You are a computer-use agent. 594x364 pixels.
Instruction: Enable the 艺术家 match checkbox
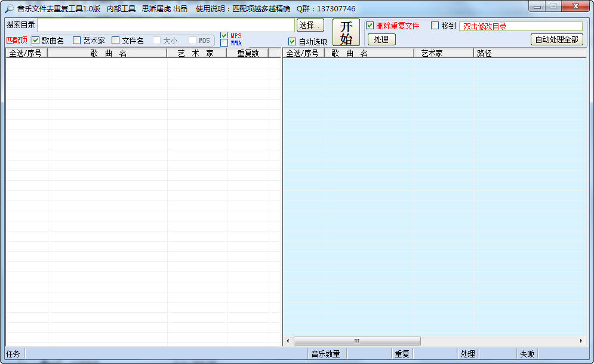click(76, 40)
